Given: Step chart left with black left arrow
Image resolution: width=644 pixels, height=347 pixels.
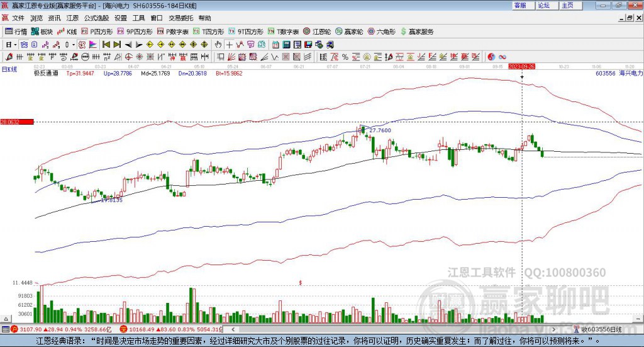Looking at the screenshot, I should [x=128, y=45].
